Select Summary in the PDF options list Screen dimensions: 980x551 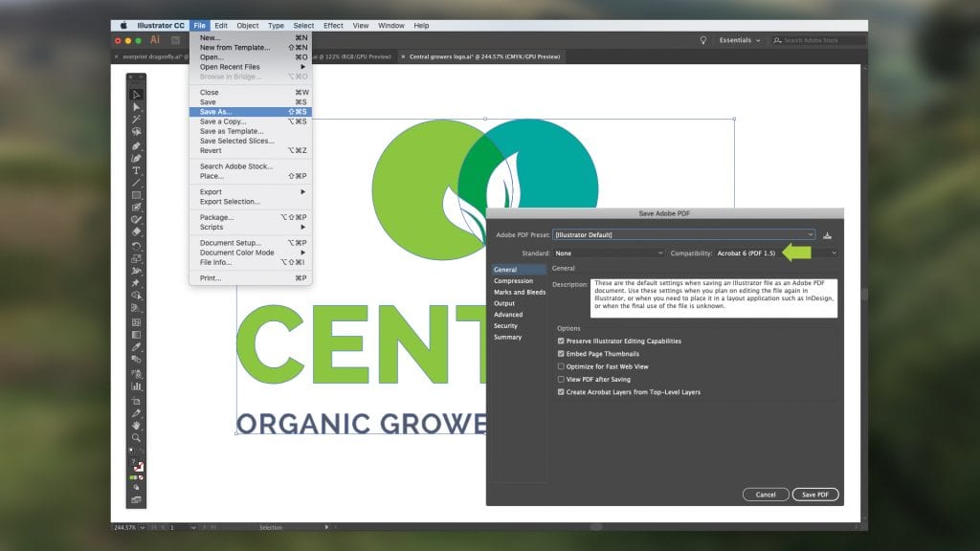pyautogui.click(x=507, y=338)
